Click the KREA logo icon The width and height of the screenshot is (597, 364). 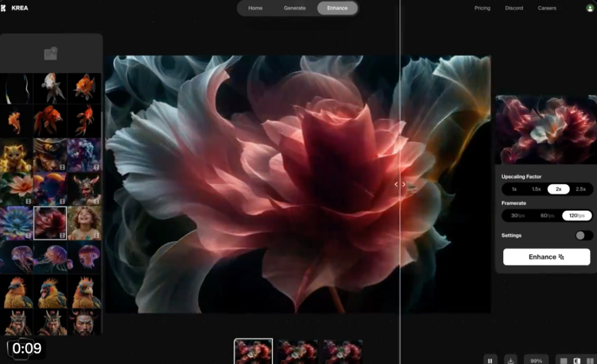click(4, 8)
